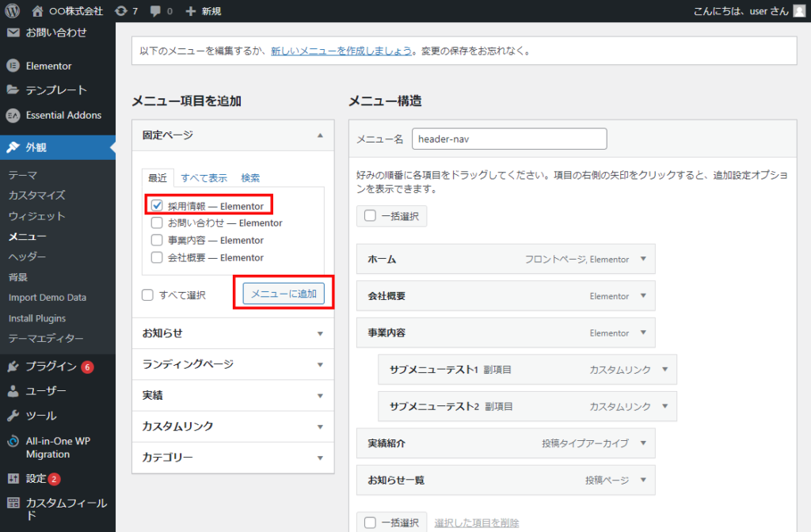This screenshot has width=811, height=532.
Task: Switch to the すべて表示 tab
Action: coord(204,178)
